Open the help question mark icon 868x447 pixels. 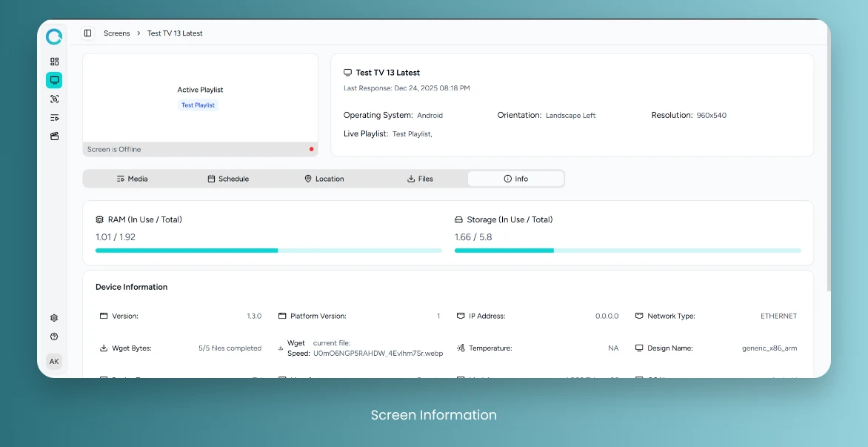(54, 337)
